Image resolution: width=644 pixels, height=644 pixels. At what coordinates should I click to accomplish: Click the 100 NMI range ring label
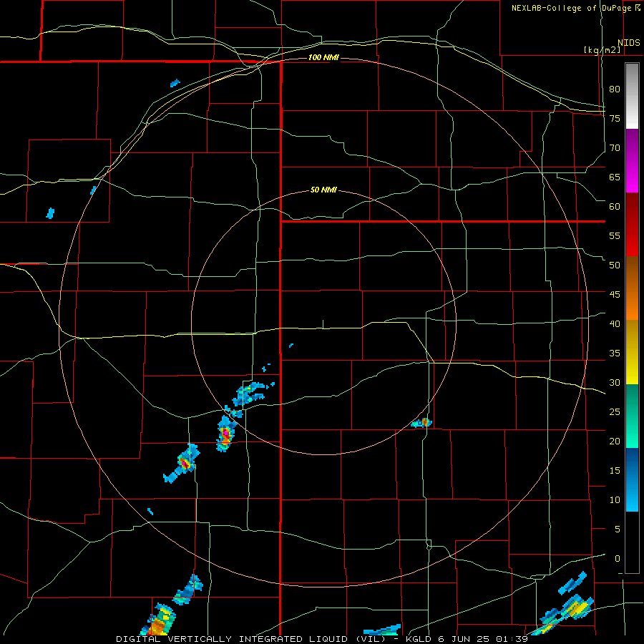(x=323, y=57)
